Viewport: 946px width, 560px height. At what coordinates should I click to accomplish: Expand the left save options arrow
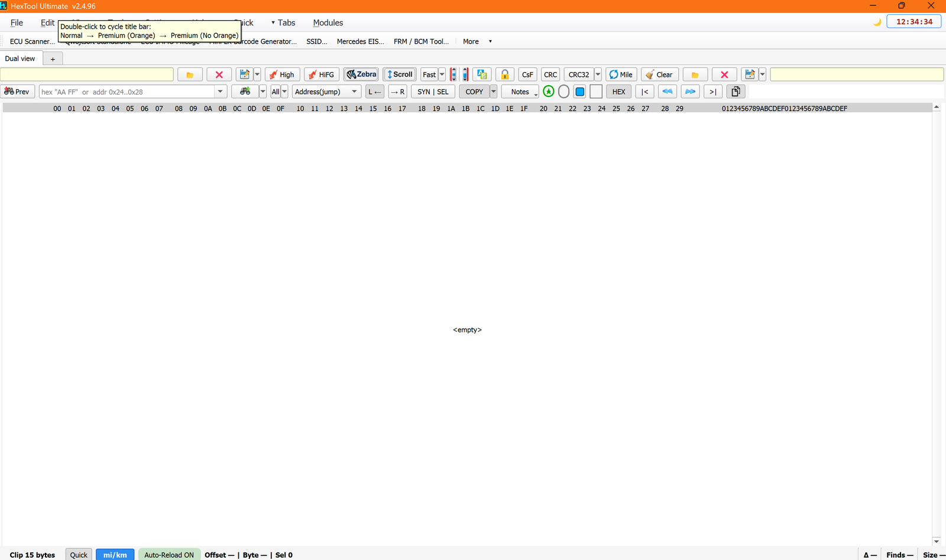pyautogui.click(x=257, y=75)
